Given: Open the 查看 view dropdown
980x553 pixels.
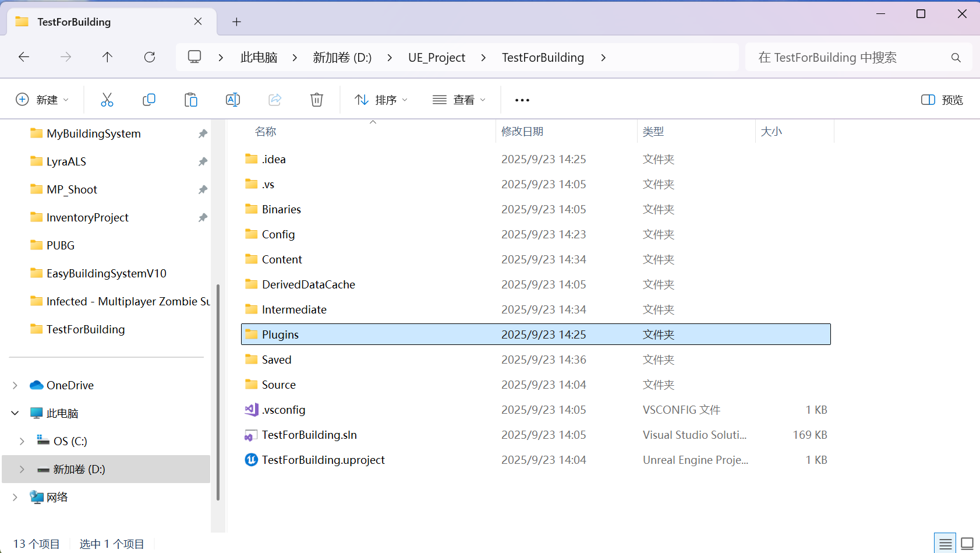Looking at the screenshot, I should (459, 99).
